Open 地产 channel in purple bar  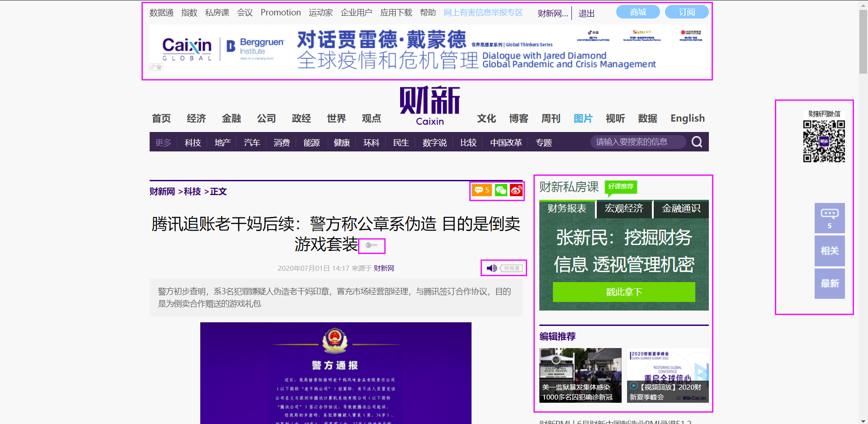222,142
